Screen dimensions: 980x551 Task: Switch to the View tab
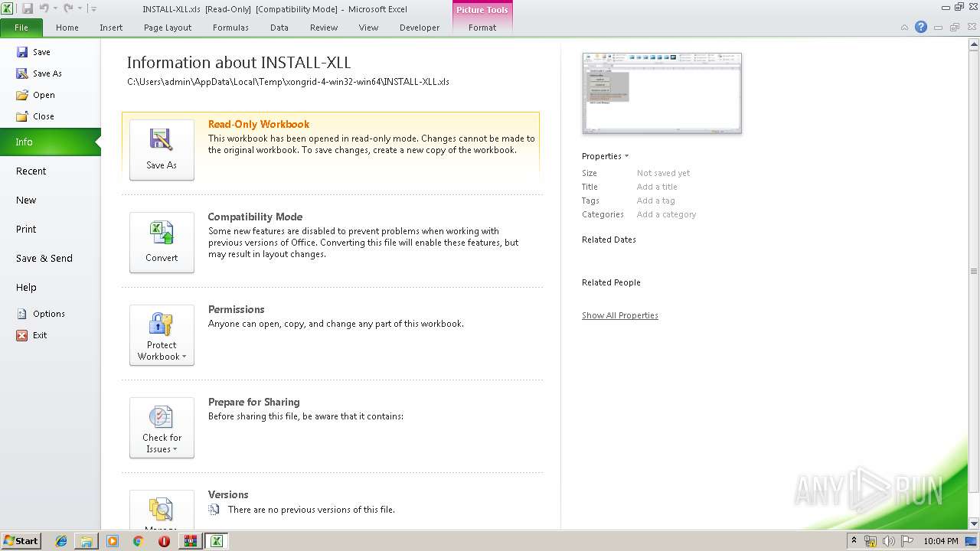369,28
